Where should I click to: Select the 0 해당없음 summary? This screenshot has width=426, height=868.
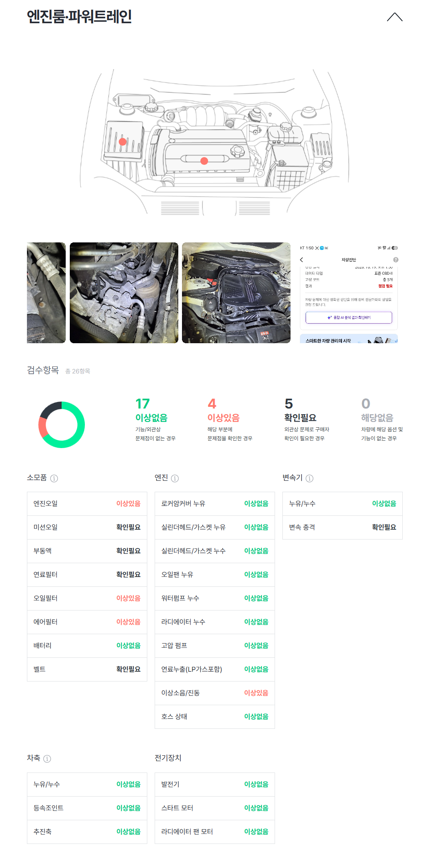pos(382,420)
